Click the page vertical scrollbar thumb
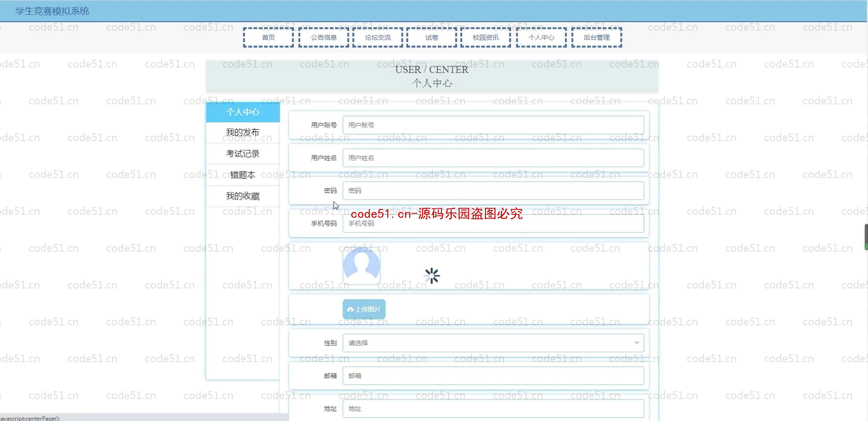The height and width of the screenshot is (421, 868). pos(866,237)
